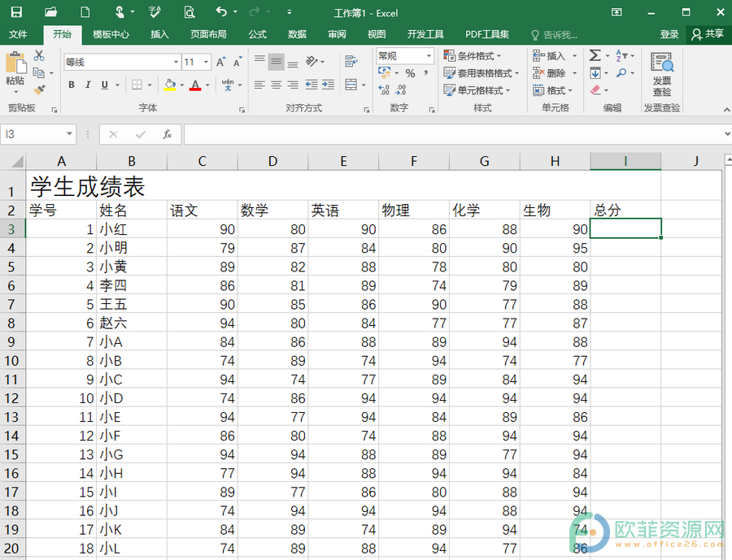Image resolution: width=732 pixels, height=560 pixels.
Task: Increase font size with large A icon
Action: tap(220, 62)
